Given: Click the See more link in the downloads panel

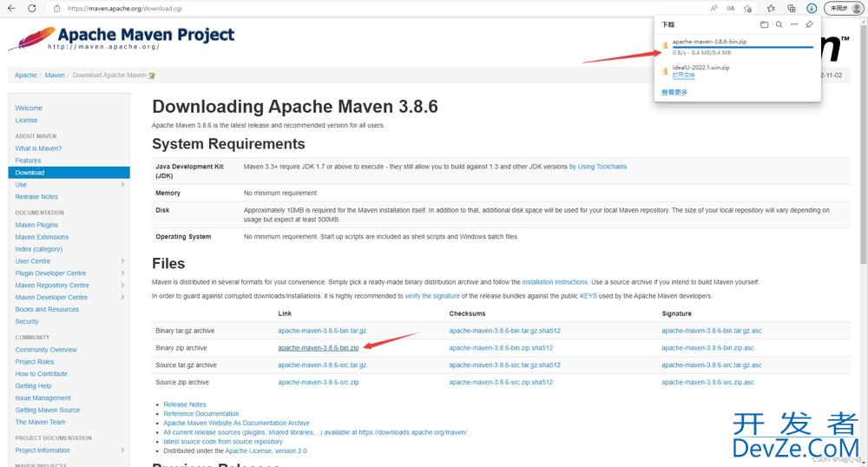Looking at the screenshot, I should (674, 92).
